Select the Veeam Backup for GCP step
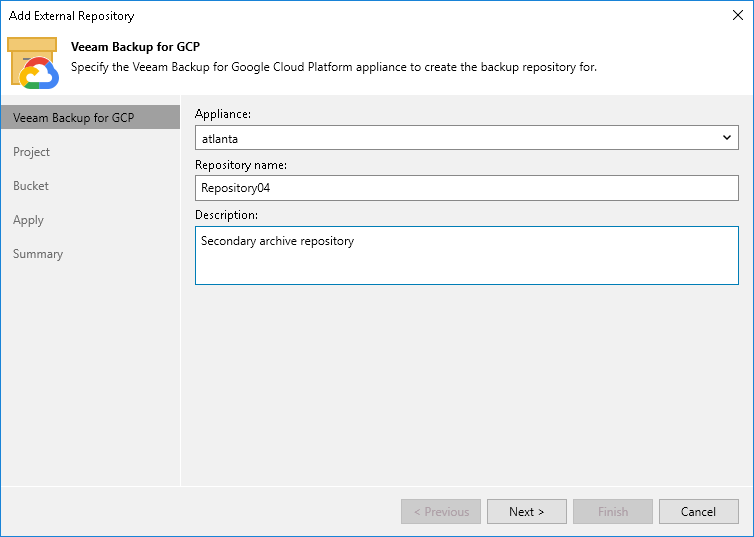 point(90,118)
